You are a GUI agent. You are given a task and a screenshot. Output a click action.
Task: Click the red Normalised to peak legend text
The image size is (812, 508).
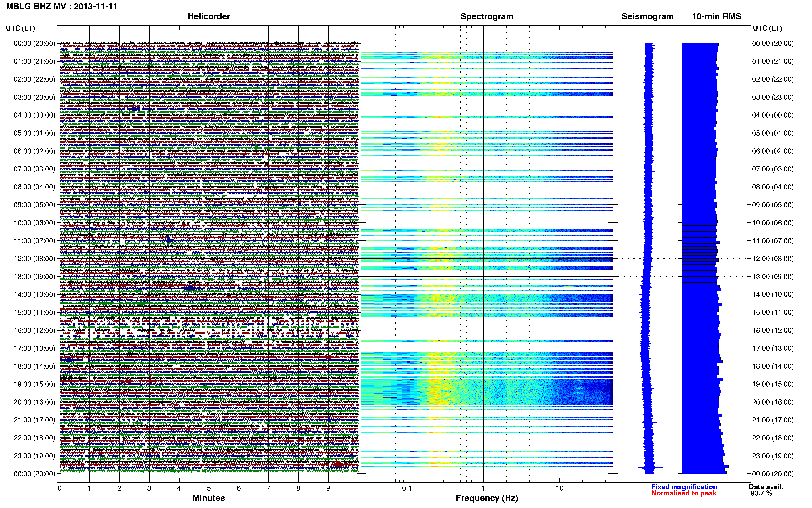pyautogui.click(x=684, y=493)
